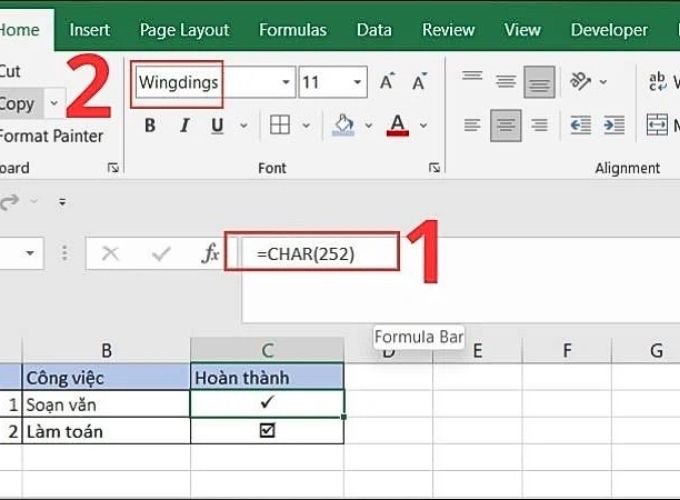Switch to Page Layout tab
This screenshot has width=680, height=500.
pos(184,30)
